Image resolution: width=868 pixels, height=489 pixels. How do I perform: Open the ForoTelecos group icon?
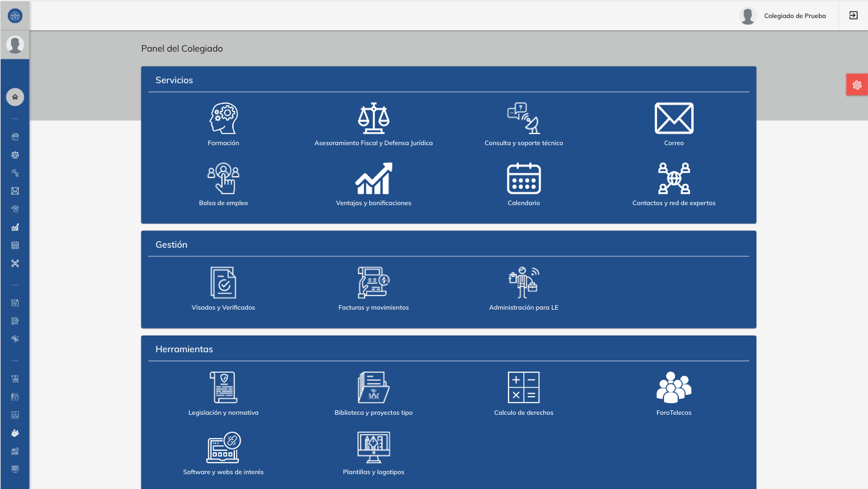pos(674,388)
